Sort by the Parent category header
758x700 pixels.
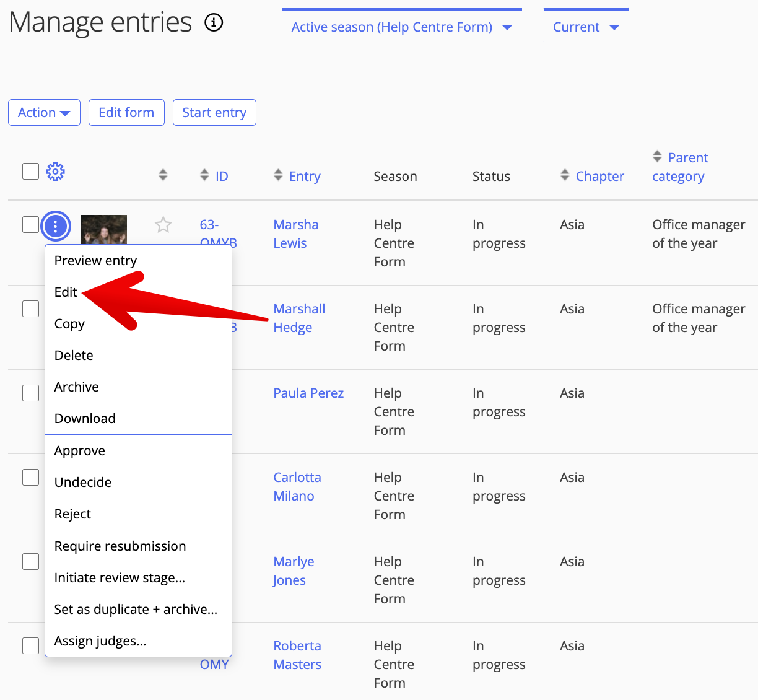click(680, 167)
